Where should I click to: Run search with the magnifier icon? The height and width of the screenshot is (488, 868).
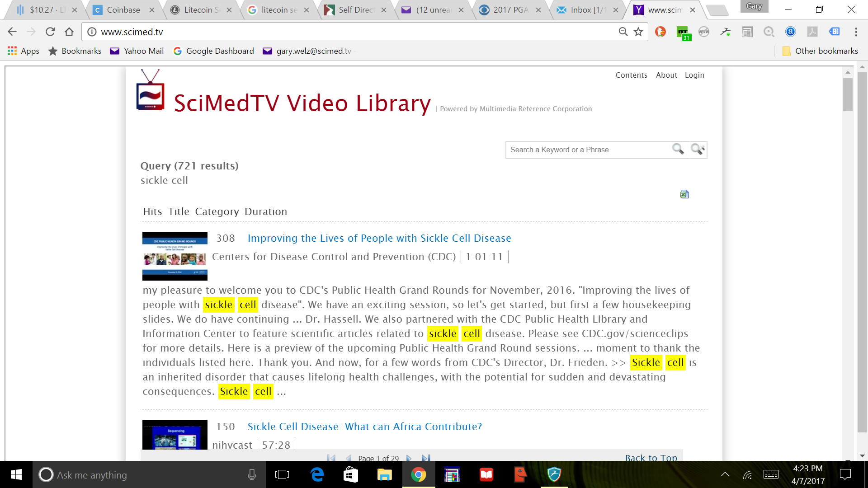click(x=678, y=149)
